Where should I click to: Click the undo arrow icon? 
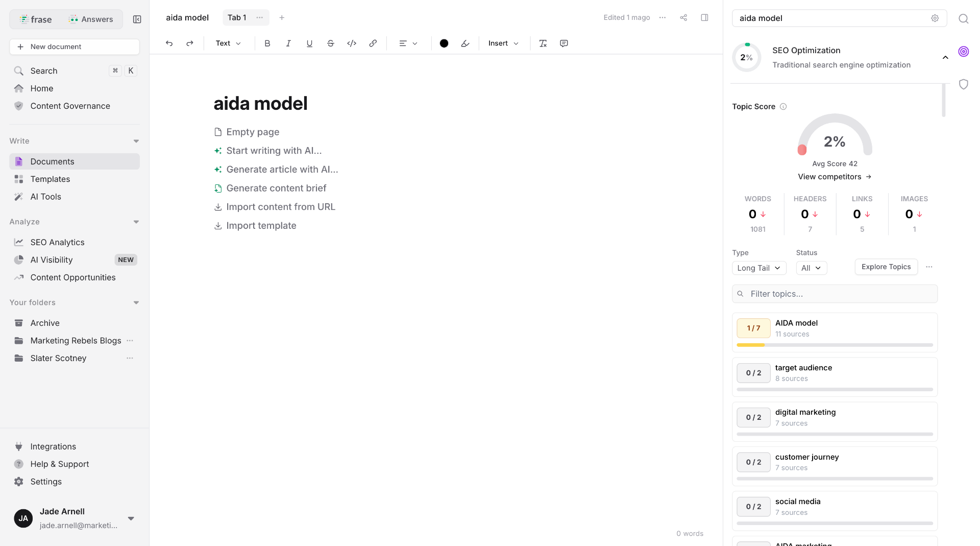[169, 43]
